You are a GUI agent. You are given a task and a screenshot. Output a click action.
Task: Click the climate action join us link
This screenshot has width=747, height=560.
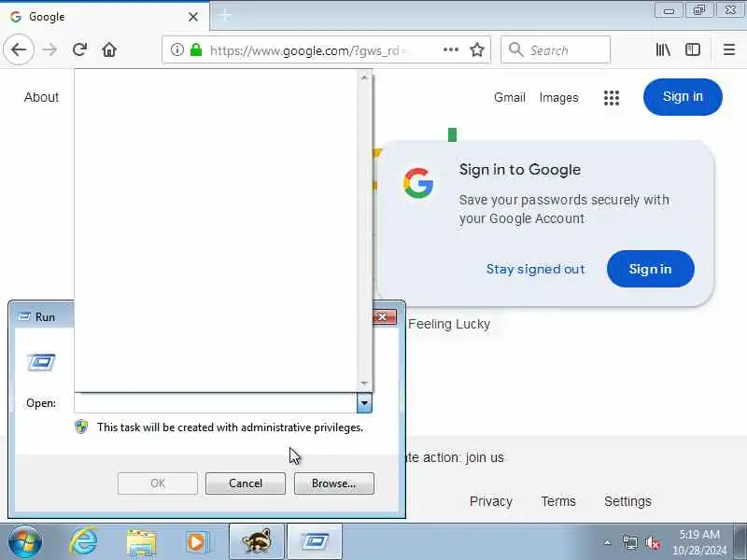point(455,457)
